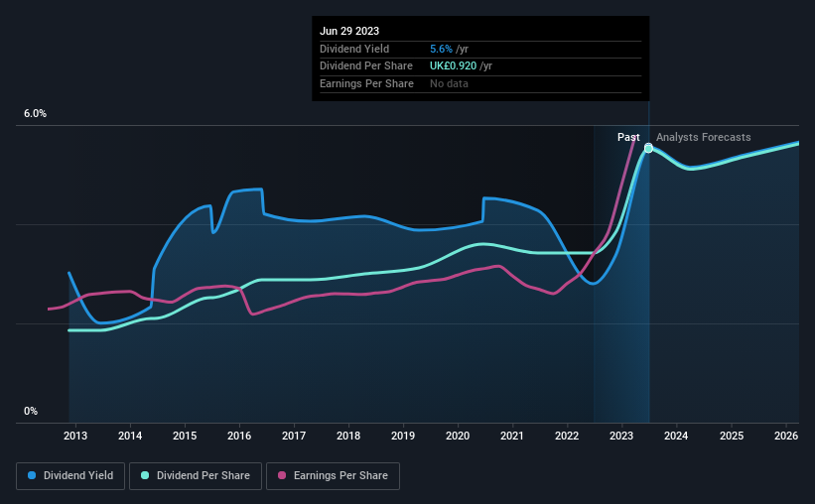Screen dimensions: 815x504
Task: Click the 2019 x-axis label
Action: (x=403, y=436)
